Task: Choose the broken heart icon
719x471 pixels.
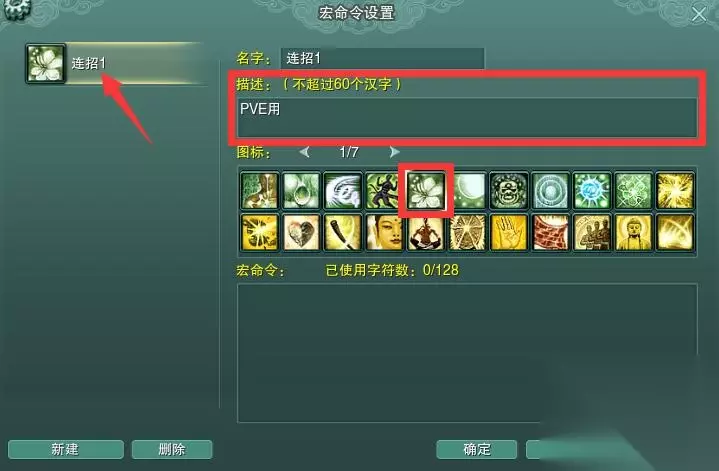Action: [301, 232]
